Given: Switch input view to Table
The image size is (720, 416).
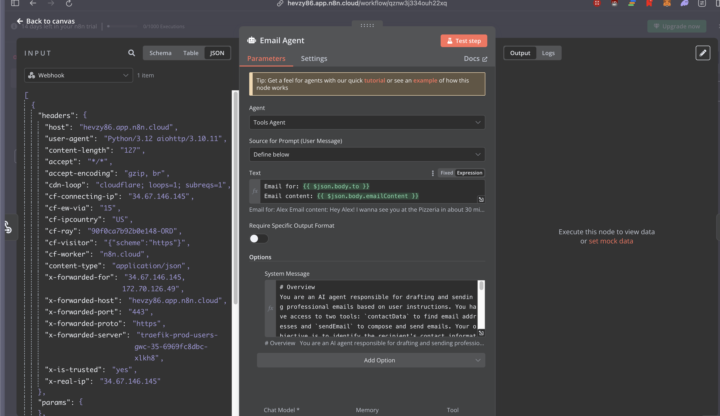Looking at the screenshot, I should tap(191, 53).
